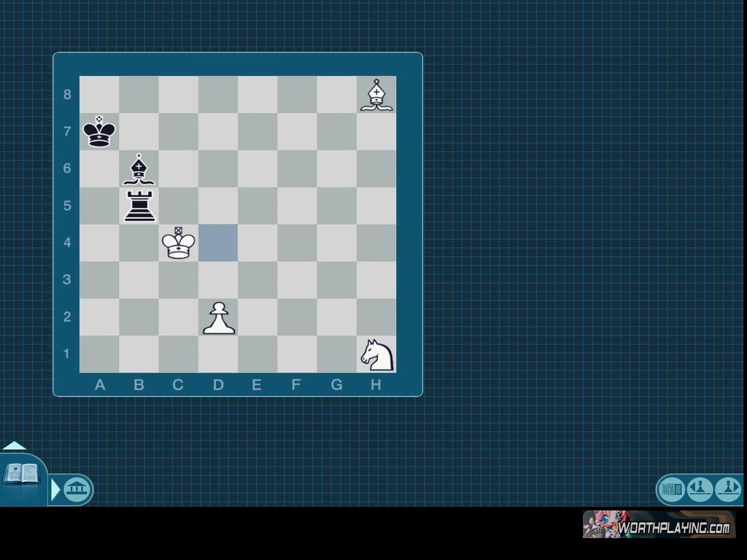Screen dimensions: 747x560
Task: Select the black bishop on B6
Action: (x=139, y=168)
